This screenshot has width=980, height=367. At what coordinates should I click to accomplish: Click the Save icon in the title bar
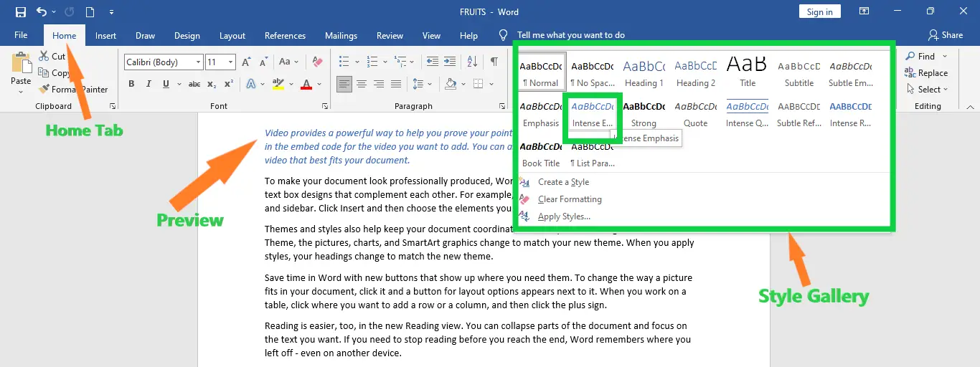[21, 12]
